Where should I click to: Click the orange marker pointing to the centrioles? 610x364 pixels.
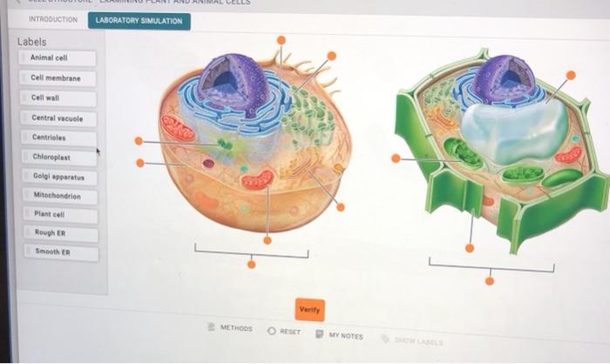(139, 141)
